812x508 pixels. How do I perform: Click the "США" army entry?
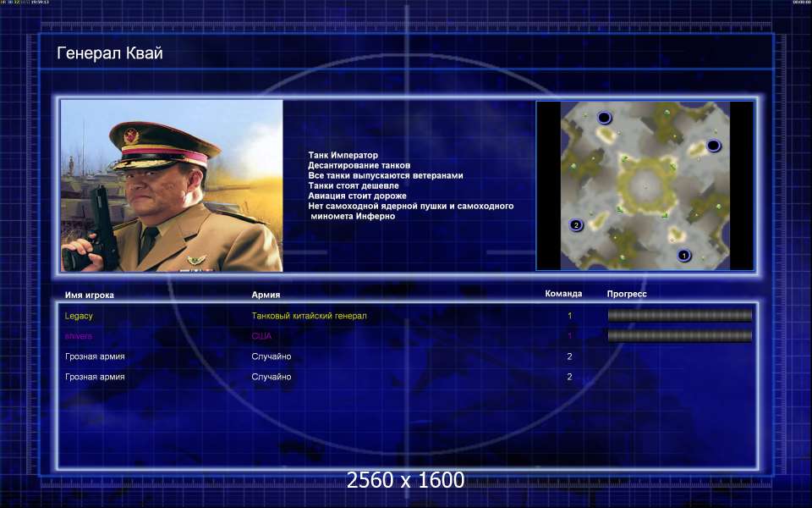[261, 336]
